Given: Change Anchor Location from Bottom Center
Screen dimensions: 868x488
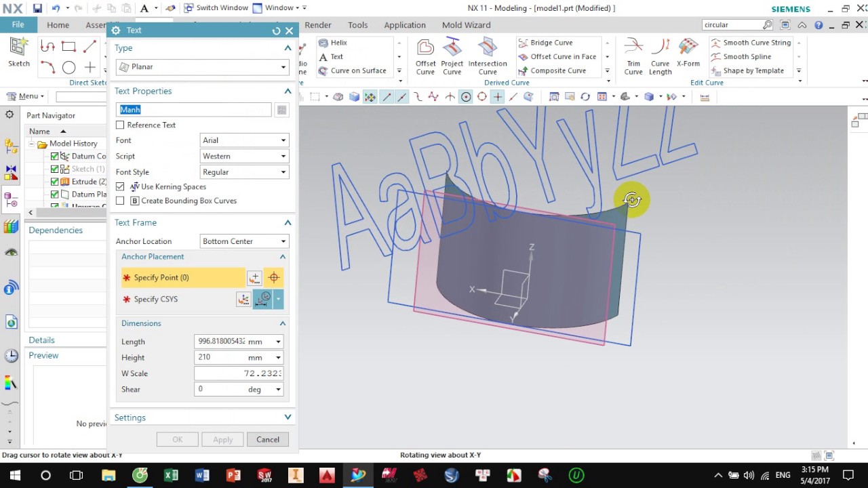Looking at the screenshot, I should [244, 241].
